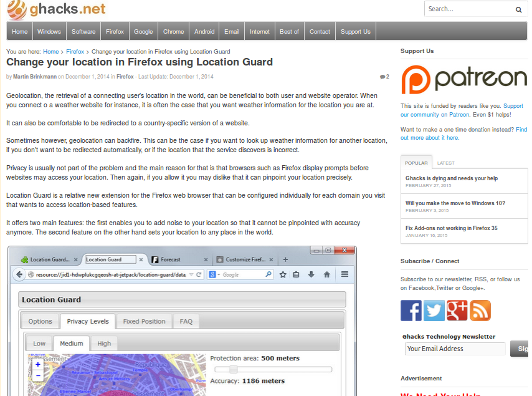Click the Firefox category link in byline

coord(125,77)
